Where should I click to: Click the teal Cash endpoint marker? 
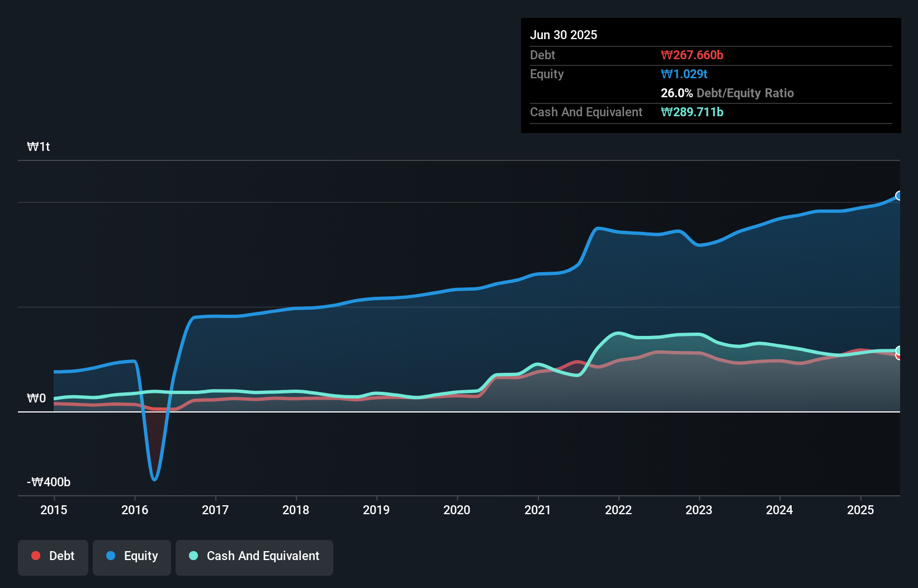898,350
